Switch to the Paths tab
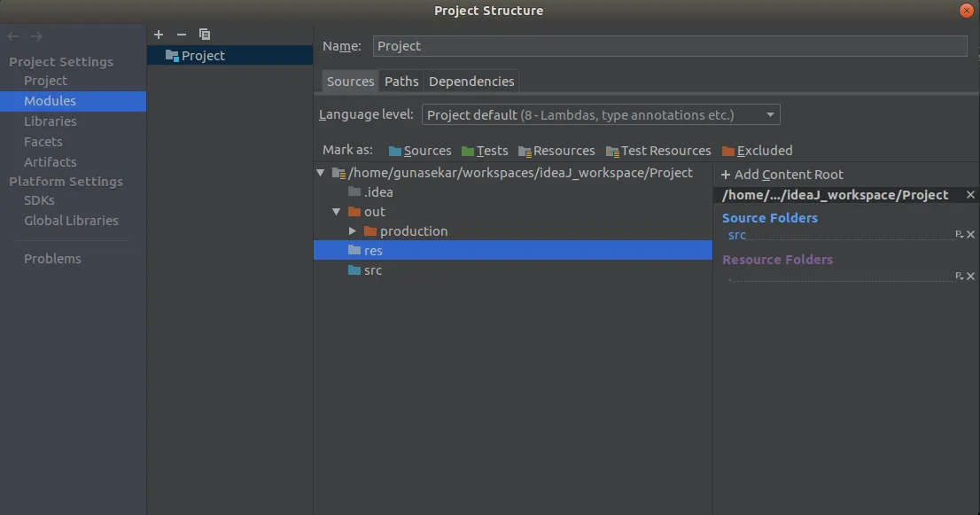This screenshot has width=980, height=515. [x=401, y=82]
